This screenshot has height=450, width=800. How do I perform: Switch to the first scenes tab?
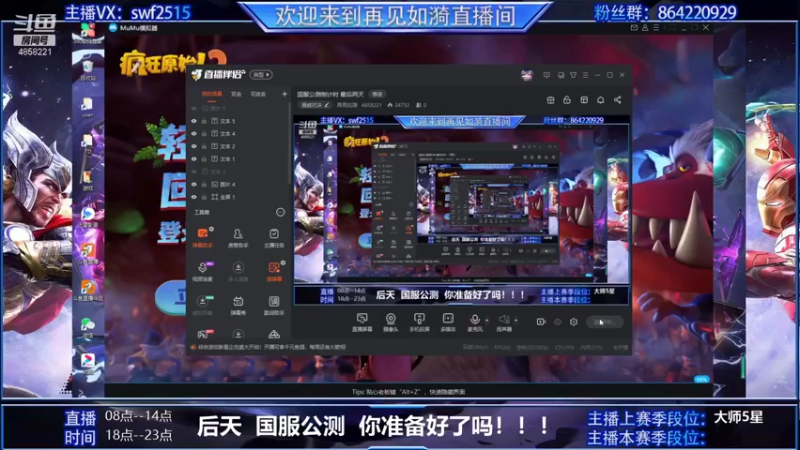point(212,94)
